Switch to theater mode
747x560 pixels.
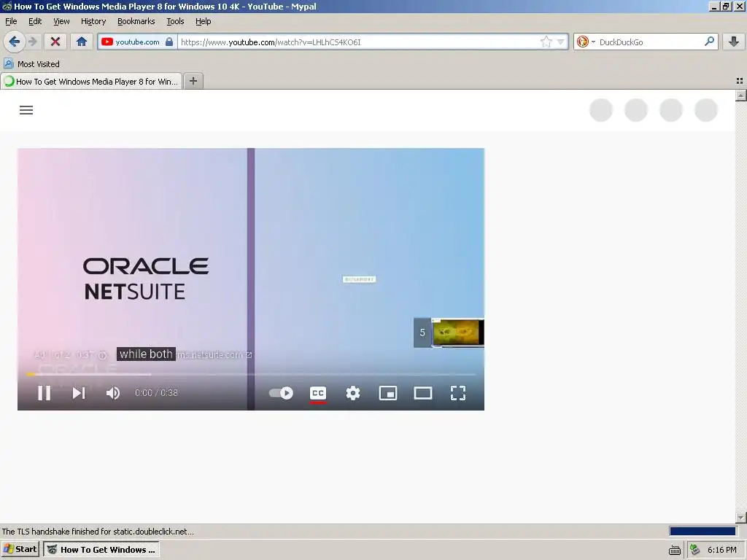click(423, 393)
